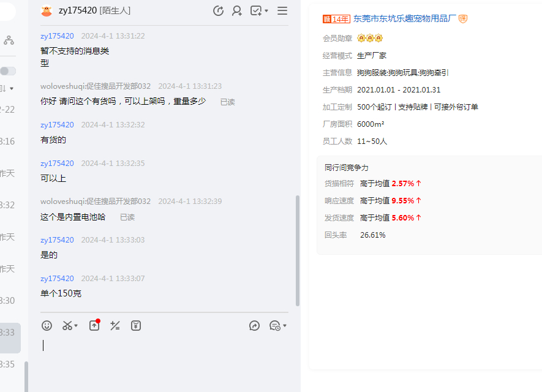Click sender name zy175420 on 13:33:07 message
This screenshot has height=392, width=542.
pyautogui.click(x=57, y=278)
